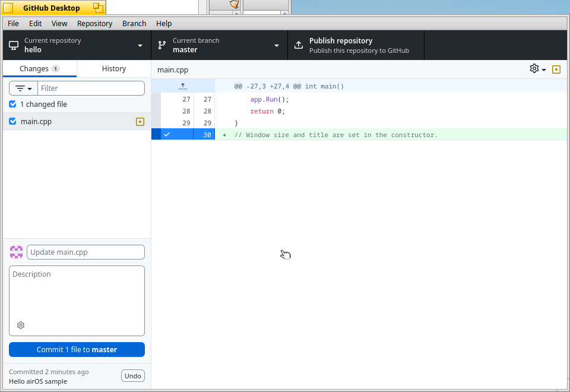The width and height of the screenshot is (570, 392).
Task: Click Publish repository button
Action: pos(356,45)
